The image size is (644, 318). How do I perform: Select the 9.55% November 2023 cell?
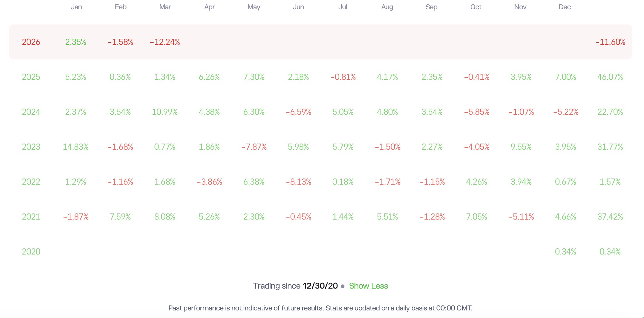point(521,147)
